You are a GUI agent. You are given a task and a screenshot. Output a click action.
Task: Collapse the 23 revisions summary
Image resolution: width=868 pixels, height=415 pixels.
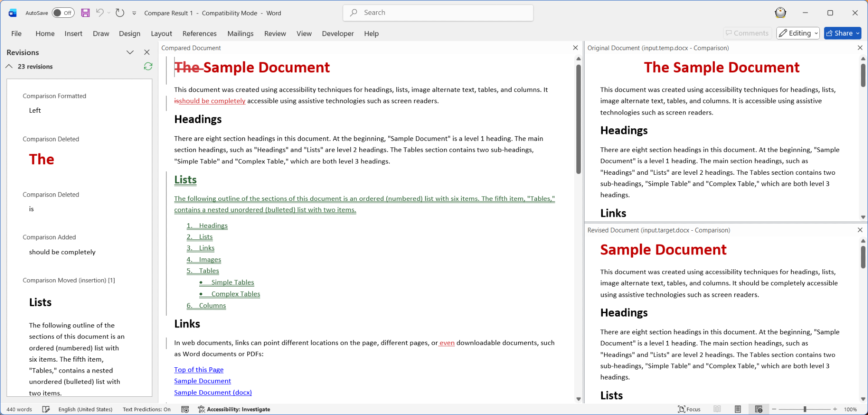[9, 66]
